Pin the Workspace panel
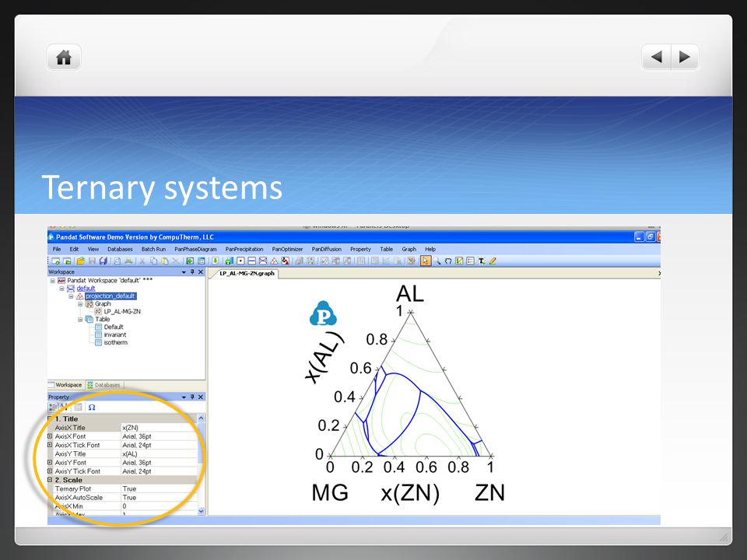This screenshot has height=560, width=747. point(192,272)
